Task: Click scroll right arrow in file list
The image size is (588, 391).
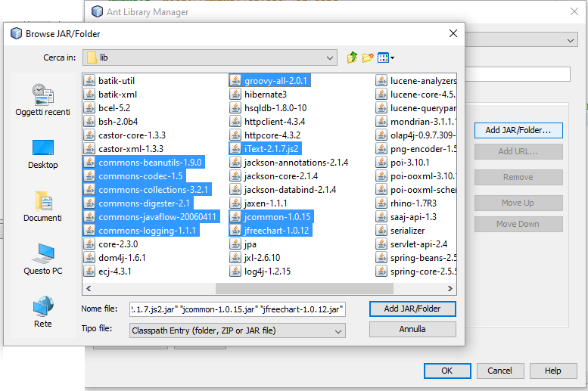Action: (450, 288)
